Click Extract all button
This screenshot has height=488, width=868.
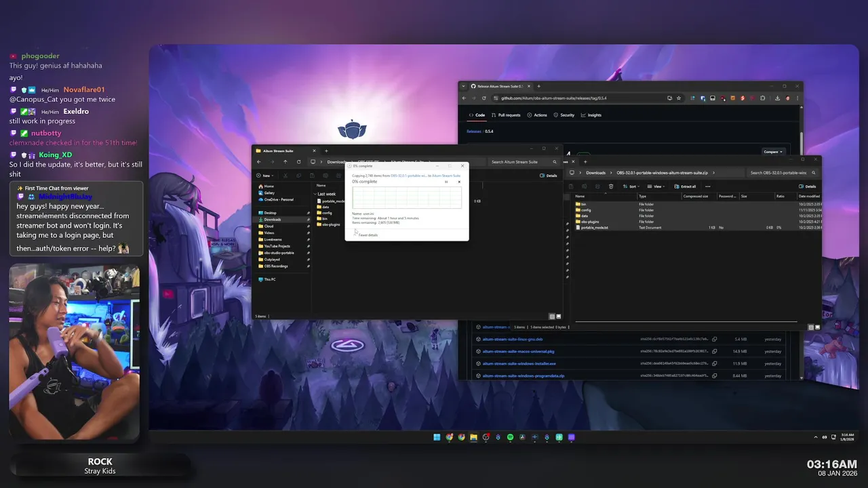[x=685, y=186]
